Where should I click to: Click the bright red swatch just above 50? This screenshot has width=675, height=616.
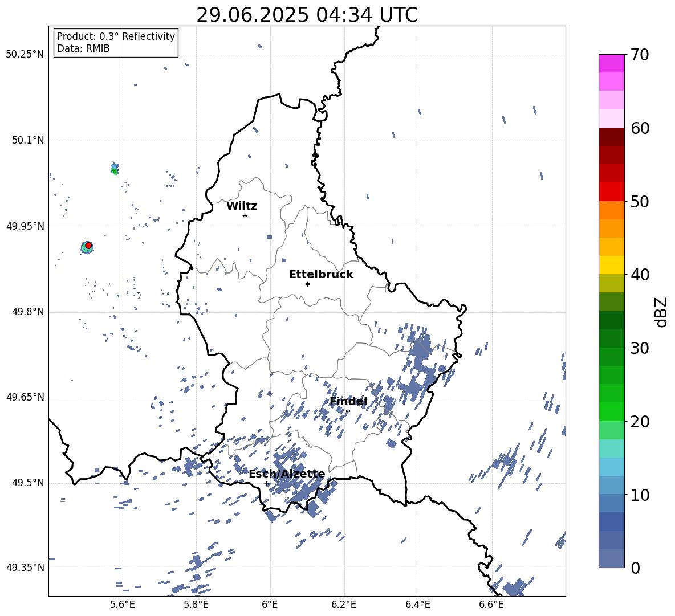[612, 192]
